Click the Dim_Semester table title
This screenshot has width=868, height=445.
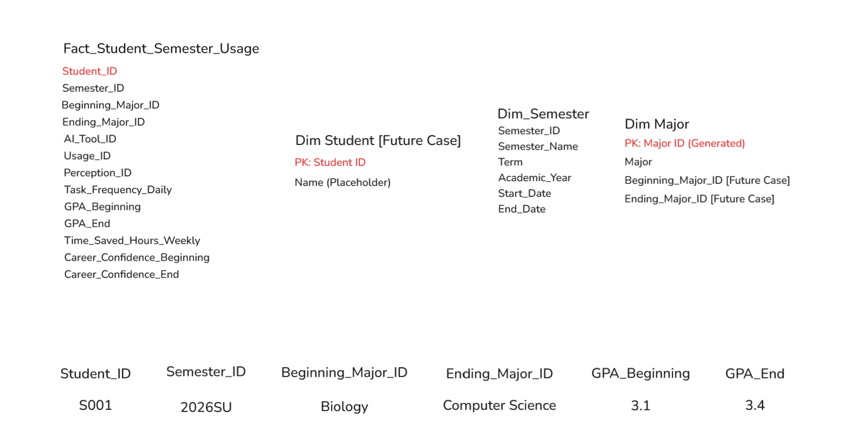(543, 114)
